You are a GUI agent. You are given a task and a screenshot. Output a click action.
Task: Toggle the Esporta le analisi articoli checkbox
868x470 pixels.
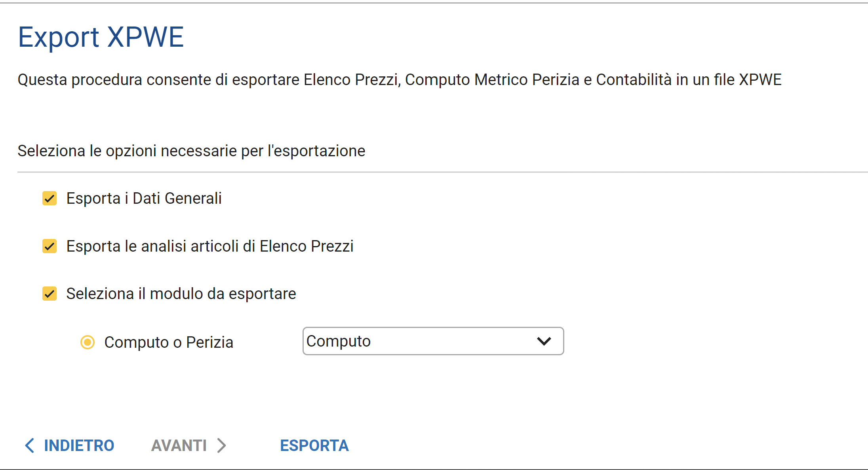(x=49, y=246)
